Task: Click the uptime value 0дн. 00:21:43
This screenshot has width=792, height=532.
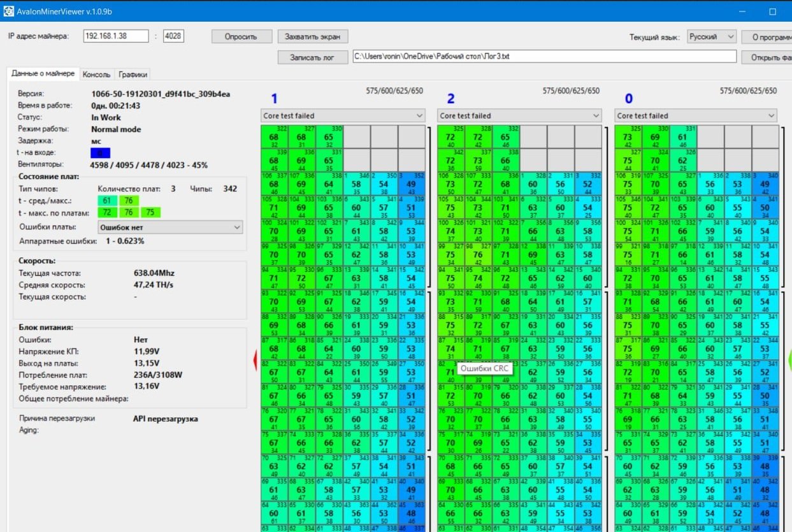Action: (x=116, y=106)
